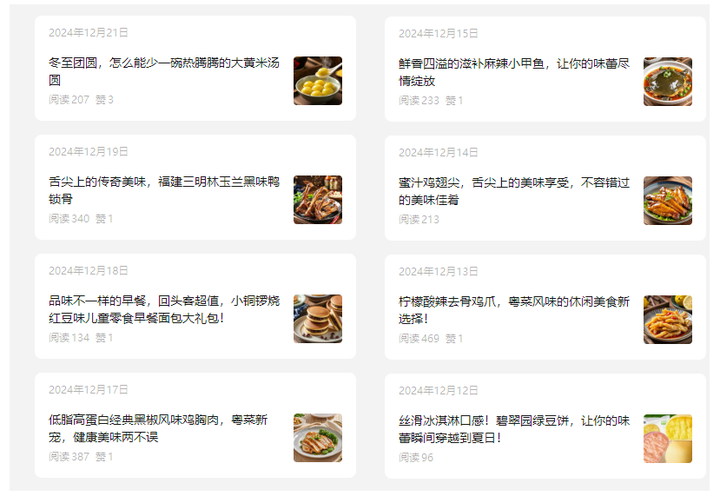This screenshot has width=720, height=503.
Task: Open the 蜜汁鸡翅尖 image thumbnail
Action: coord(668,201)
